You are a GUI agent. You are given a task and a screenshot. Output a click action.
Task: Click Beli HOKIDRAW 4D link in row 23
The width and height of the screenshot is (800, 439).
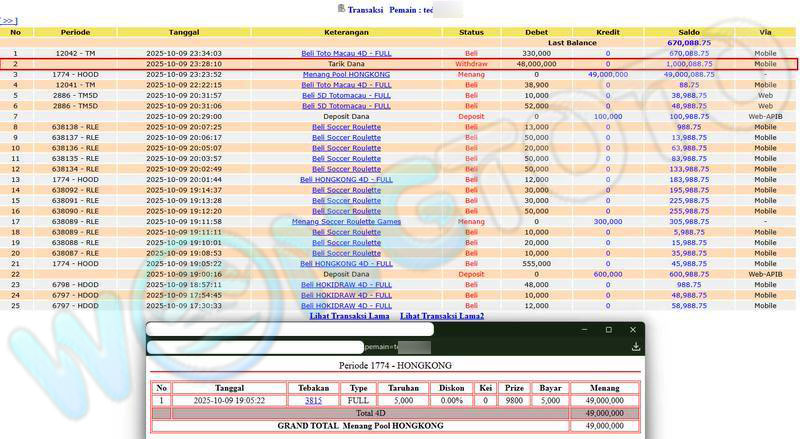pos(346,285)
